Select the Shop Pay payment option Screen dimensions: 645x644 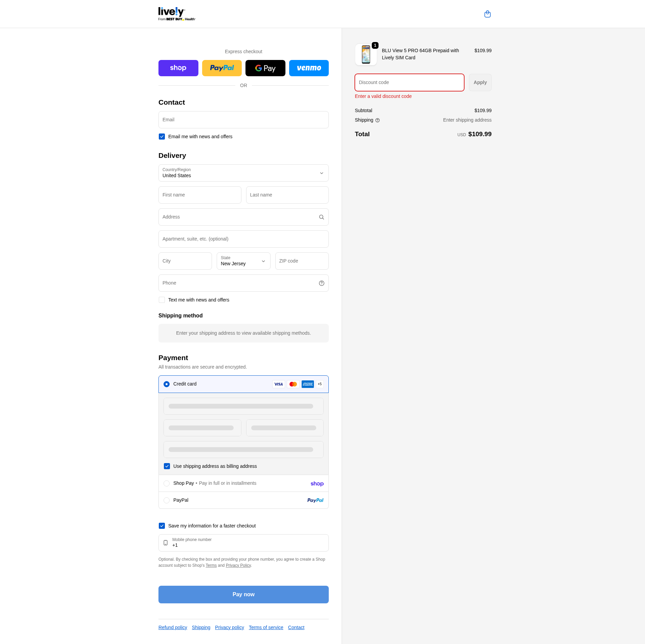[x=167, y=483]
